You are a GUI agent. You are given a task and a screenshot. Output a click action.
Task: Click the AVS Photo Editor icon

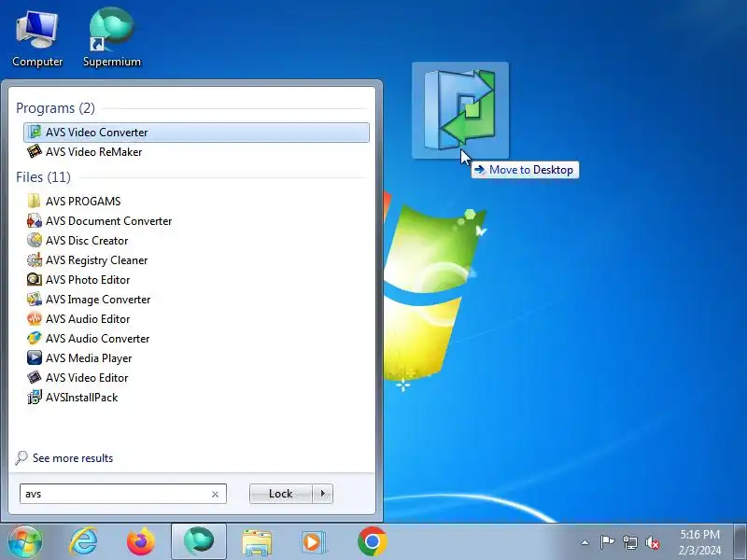[x=35, y=279]
